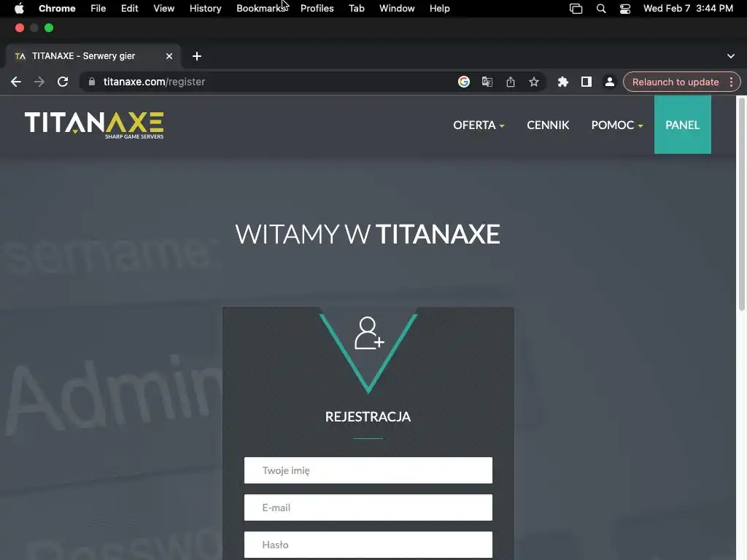Open macOS Spotlight search
The image size is (747, 560).
[601, 9]
